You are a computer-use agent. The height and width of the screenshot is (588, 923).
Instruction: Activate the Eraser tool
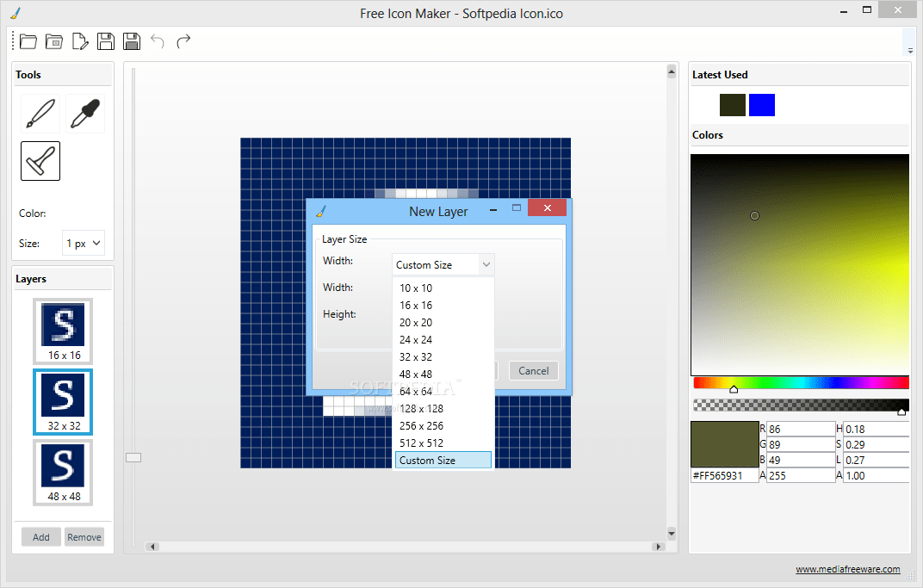[40, 160]
